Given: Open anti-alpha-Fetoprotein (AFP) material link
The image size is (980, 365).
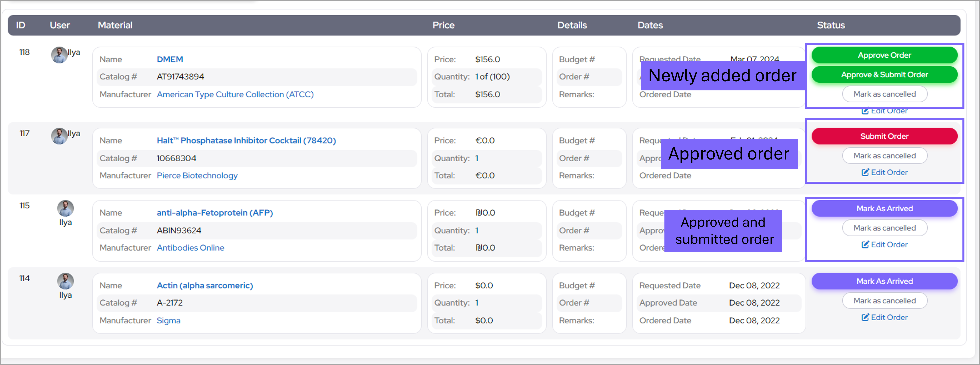Looking at the screenshot, I should (215, 213).
